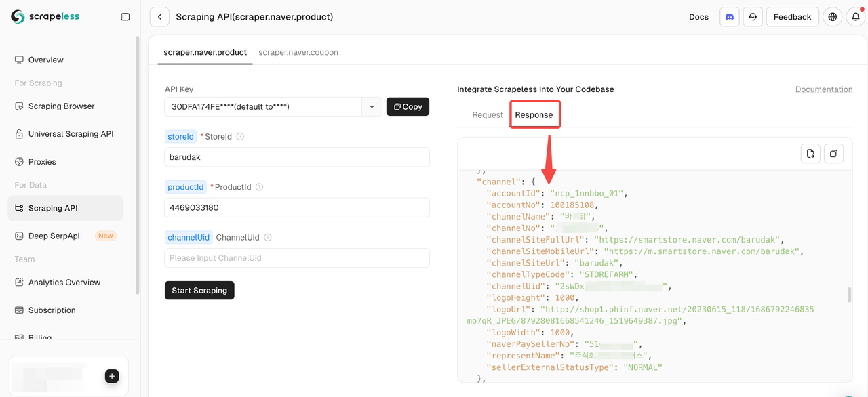Screen dimensions: 868x397
Task: Open Scraping Browser in sidebar
Action: (61, 106)
